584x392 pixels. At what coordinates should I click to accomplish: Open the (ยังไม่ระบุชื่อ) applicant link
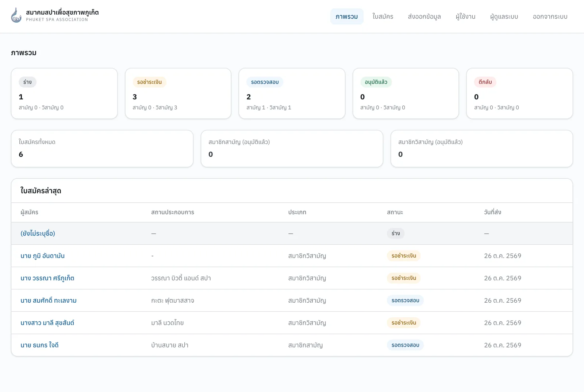(38, 233)
